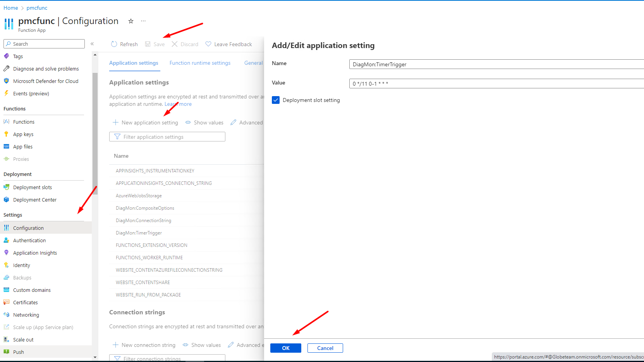Screen dimensions: 644x362
Task: Click sidebar scrollbar down arrow
Action: click(95, 357)
